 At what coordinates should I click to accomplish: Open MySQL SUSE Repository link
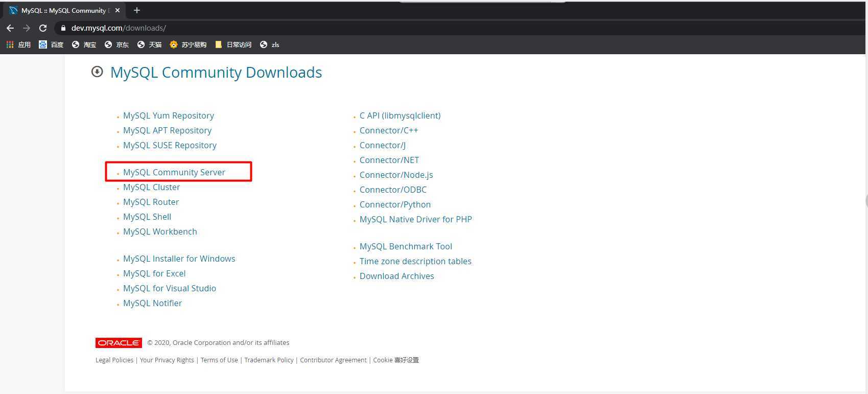click(x=170, y=145)
